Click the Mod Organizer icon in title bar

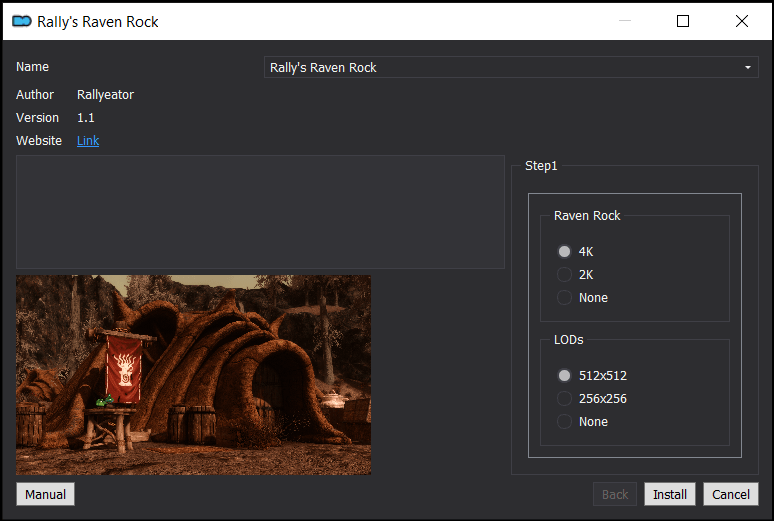[22, 21]
